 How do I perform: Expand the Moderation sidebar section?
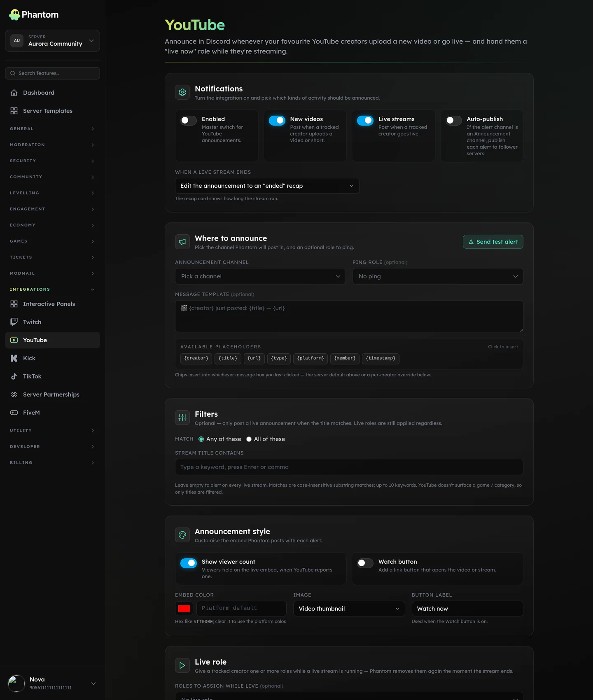(x=52, y=145)
